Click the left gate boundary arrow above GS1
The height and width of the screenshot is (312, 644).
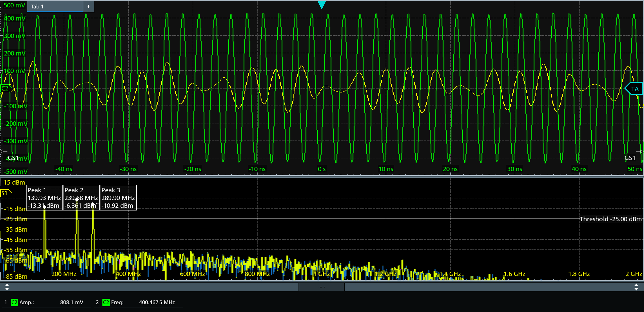coord(3,151)
